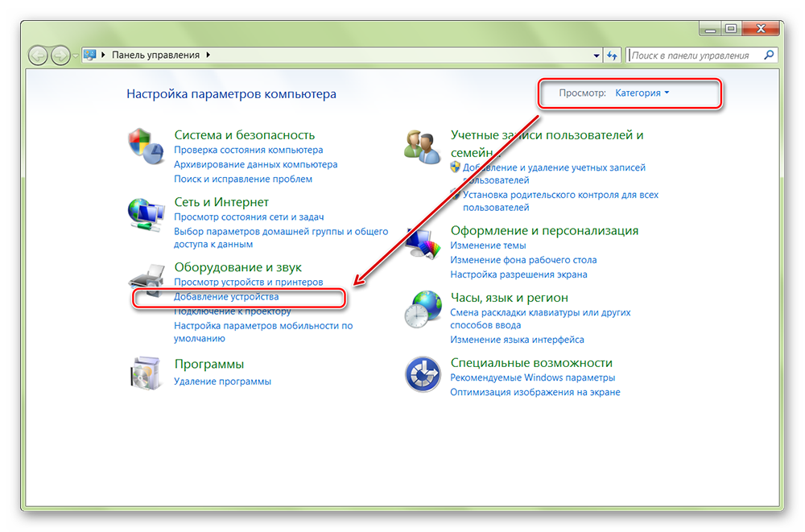Screen dimensions: 805x532
Task: Click the Network and Internet globe icon
Action: [145, 213]
